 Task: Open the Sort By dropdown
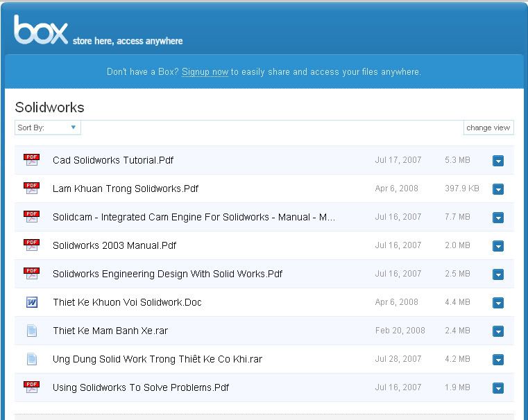[x=47, y=128]
